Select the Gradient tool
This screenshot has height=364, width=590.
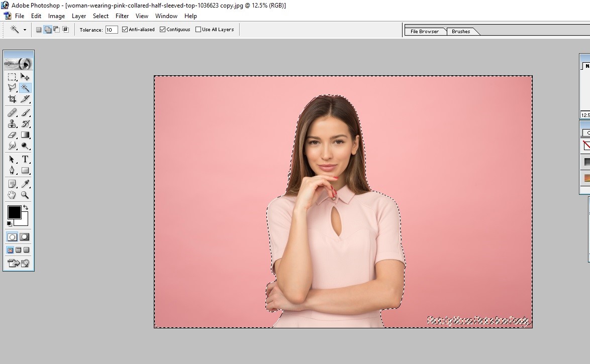pos(25,135)
